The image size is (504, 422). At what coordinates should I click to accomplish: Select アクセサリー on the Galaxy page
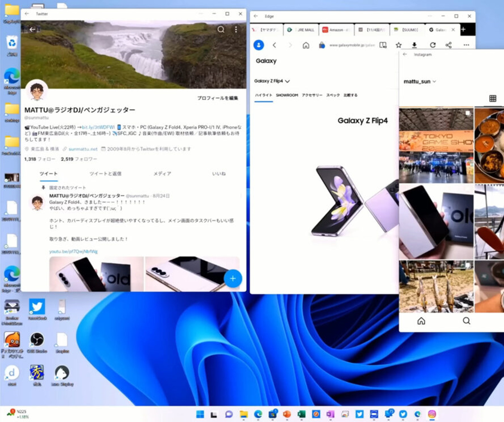click(312, 95)
